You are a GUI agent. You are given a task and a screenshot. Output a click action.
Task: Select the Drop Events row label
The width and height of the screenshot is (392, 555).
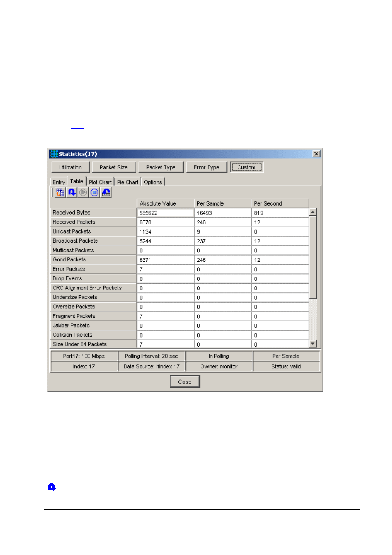[93, 279]
